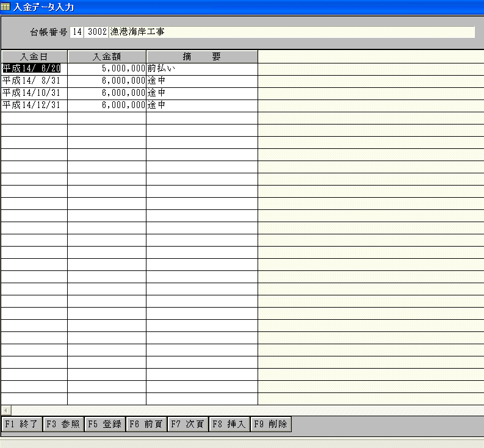Click 途中 summary in 12/31 row

[202, 106]
